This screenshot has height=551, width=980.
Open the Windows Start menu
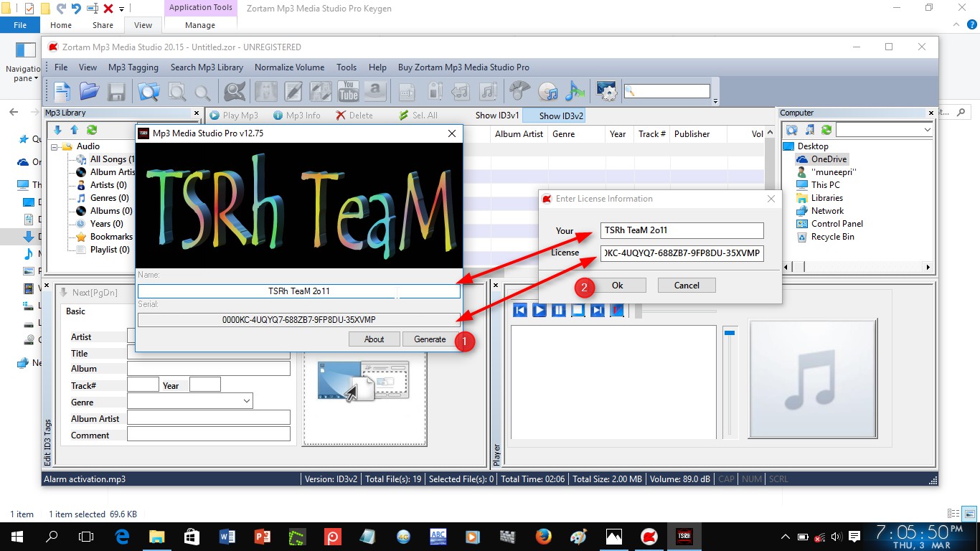(x=17, y=537)
